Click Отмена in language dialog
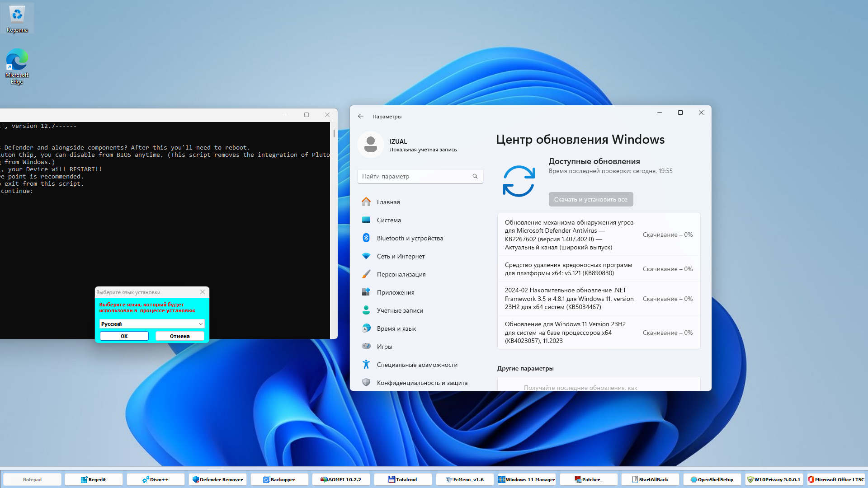 coord(180,336)
